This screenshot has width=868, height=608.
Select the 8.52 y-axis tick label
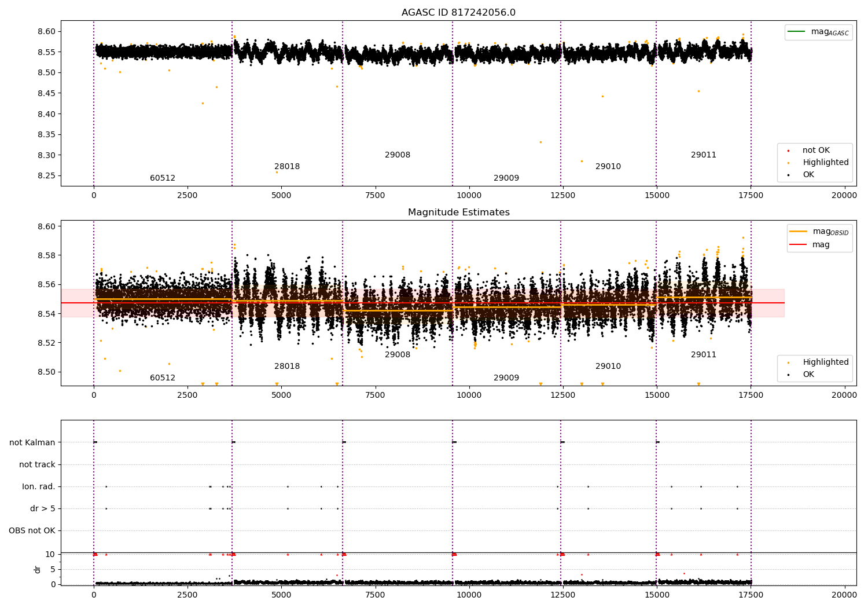click(46, 343)
